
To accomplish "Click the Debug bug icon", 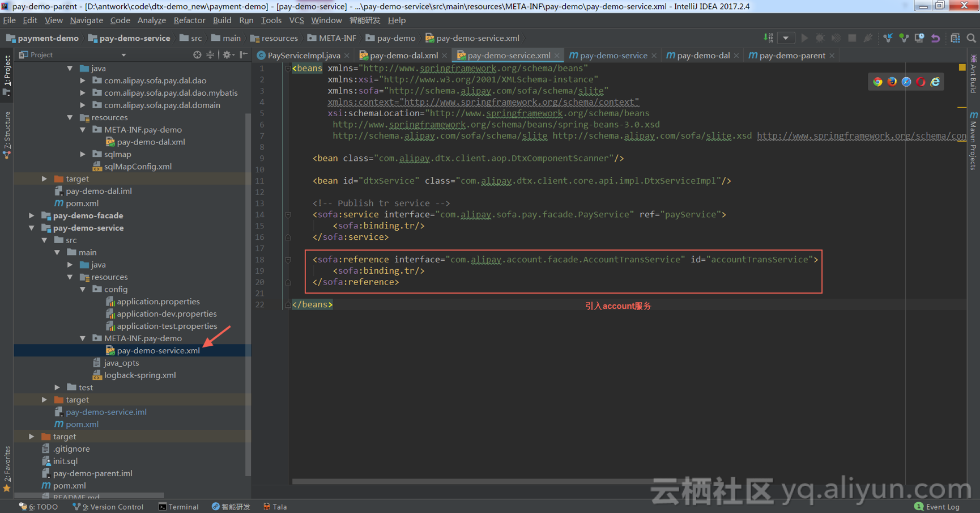I will coord(820,38).
